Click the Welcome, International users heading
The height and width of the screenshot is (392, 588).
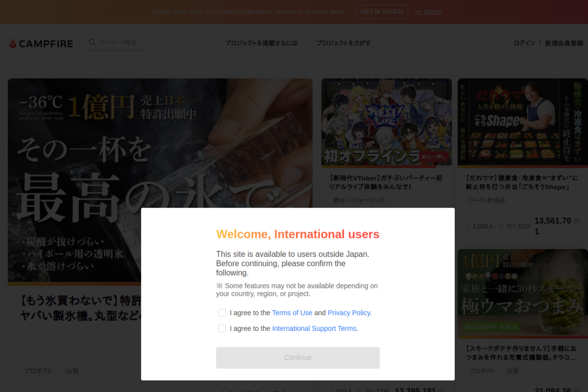pos(298,234)
